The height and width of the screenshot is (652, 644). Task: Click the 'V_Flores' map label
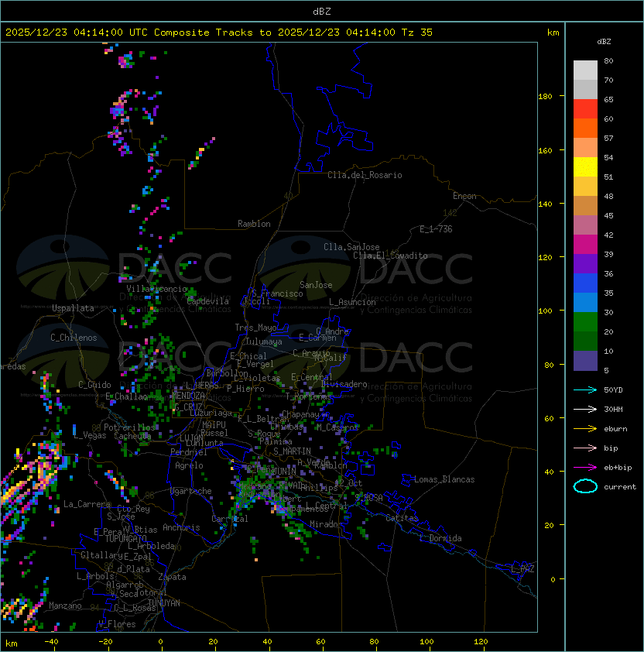click(117, 624)
